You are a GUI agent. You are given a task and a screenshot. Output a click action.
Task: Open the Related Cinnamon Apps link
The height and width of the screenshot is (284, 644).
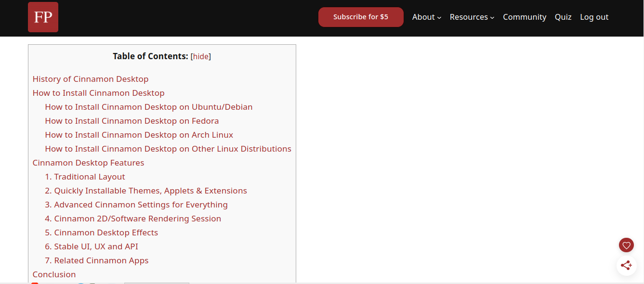[96, 260]
